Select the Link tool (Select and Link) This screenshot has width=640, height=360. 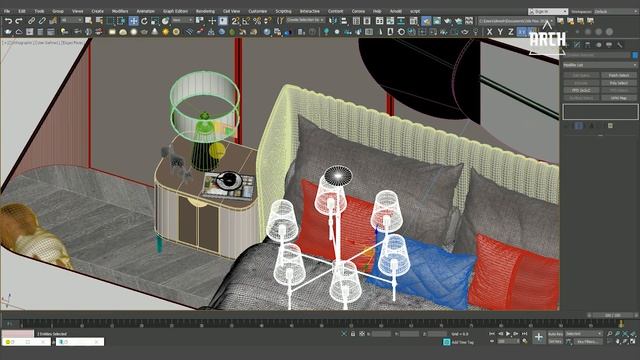(32, 20)
